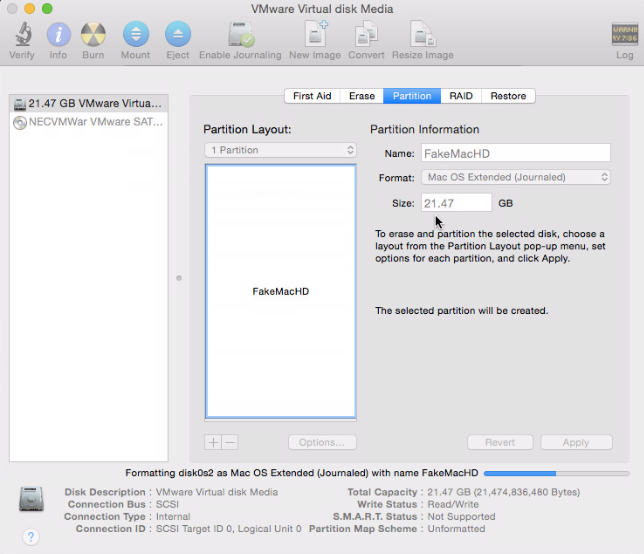Click the Formatting disk0s2 status text
The height and width of the screenshot is (554, 644).
tap(301, 473)
